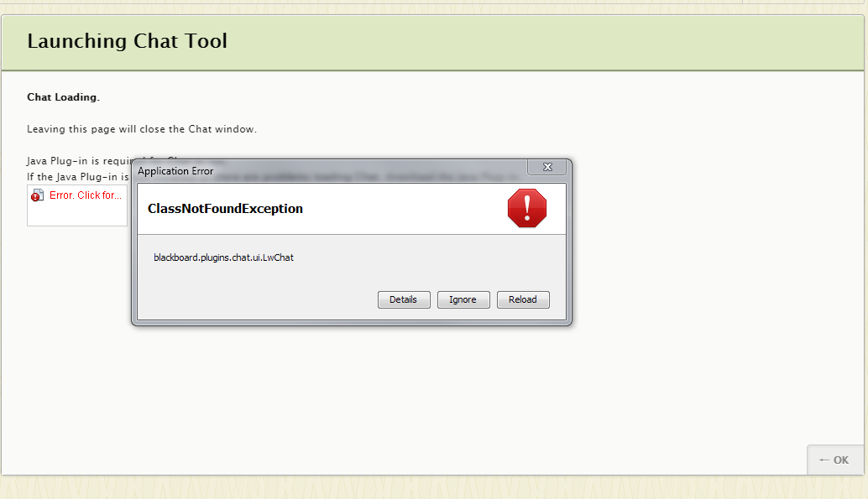
Task: Select the ClassNotFoundException heading text
Action: pyautogui.click(x=225, y=209)
